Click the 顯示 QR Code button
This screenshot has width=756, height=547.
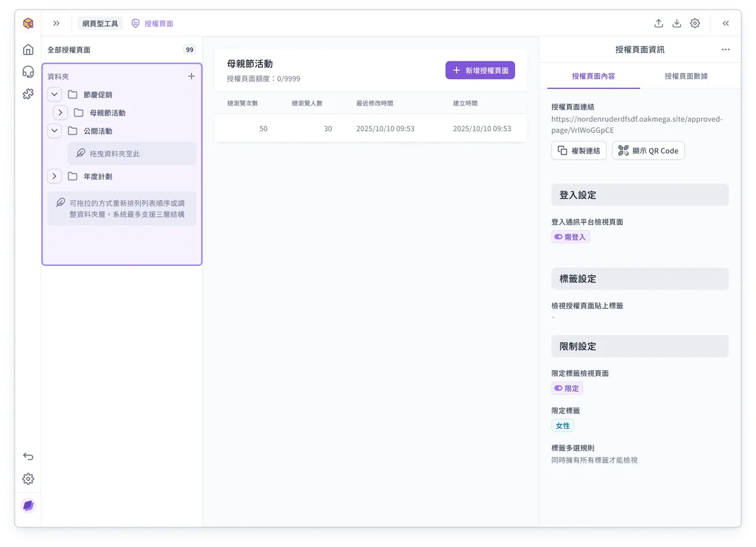click(x=649, y=151)
